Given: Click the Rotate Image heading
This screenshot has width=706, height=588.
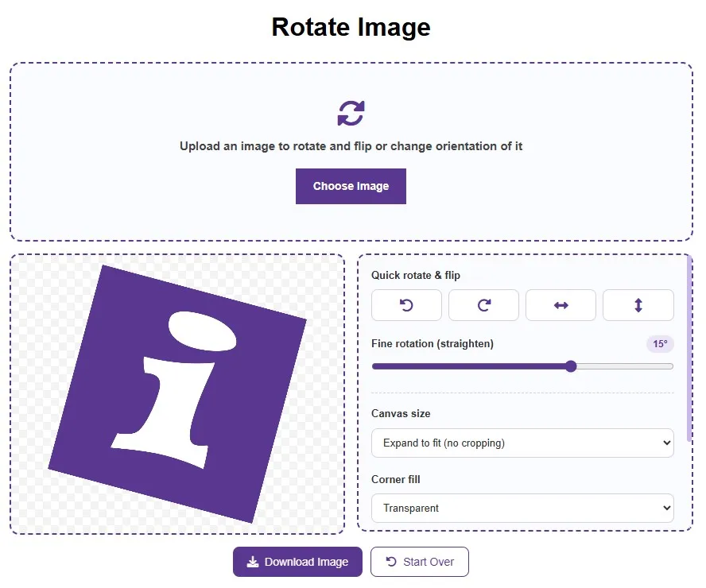Looking at the screenshot, I should 351,27.
